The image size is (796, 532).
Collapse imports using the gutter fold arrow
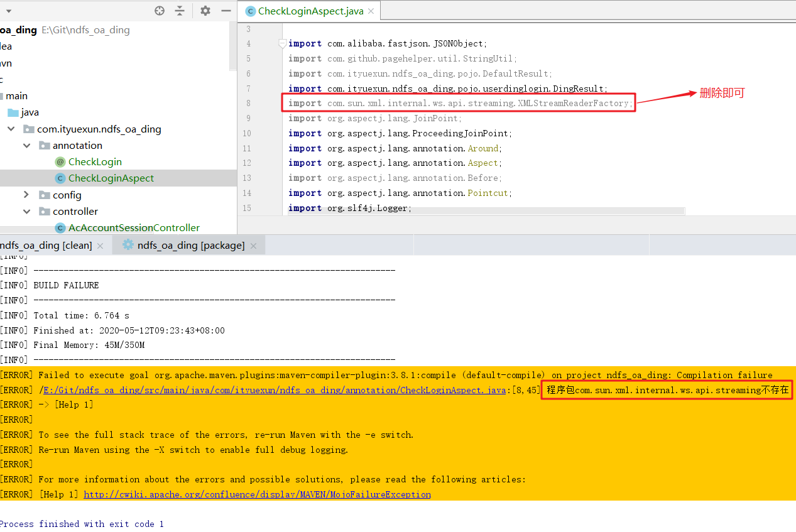click(282, 43)
